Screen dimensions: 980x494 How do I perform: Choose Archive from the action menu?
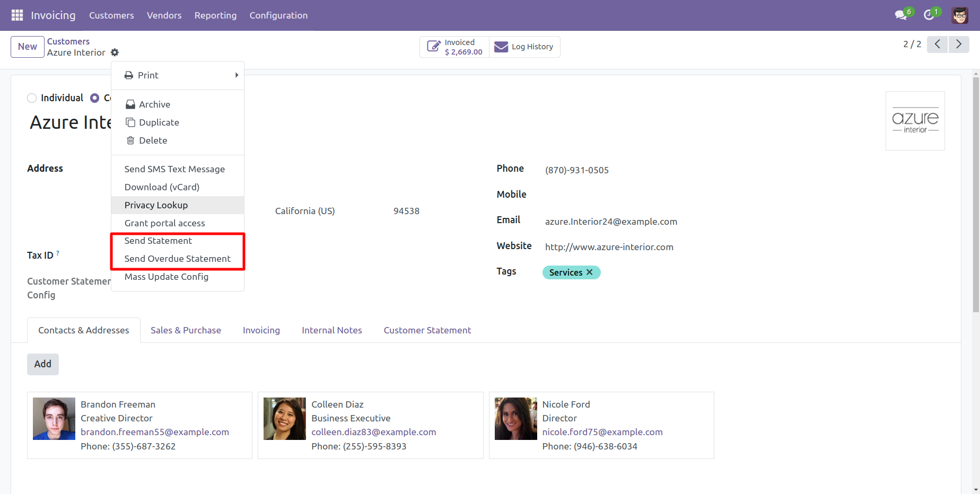[x=178, y=104]
